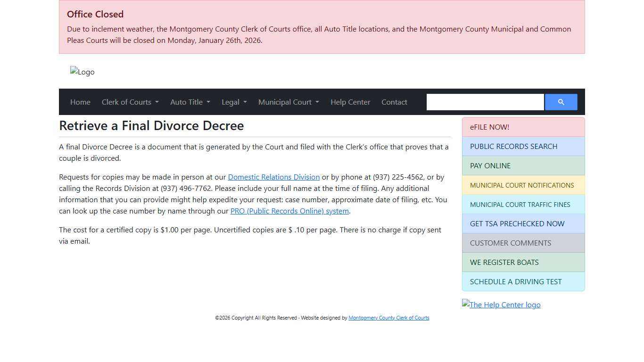Select PAY ONLINE from the sidebar
This screenshot has width=644, height=362.
pos(523,166)
